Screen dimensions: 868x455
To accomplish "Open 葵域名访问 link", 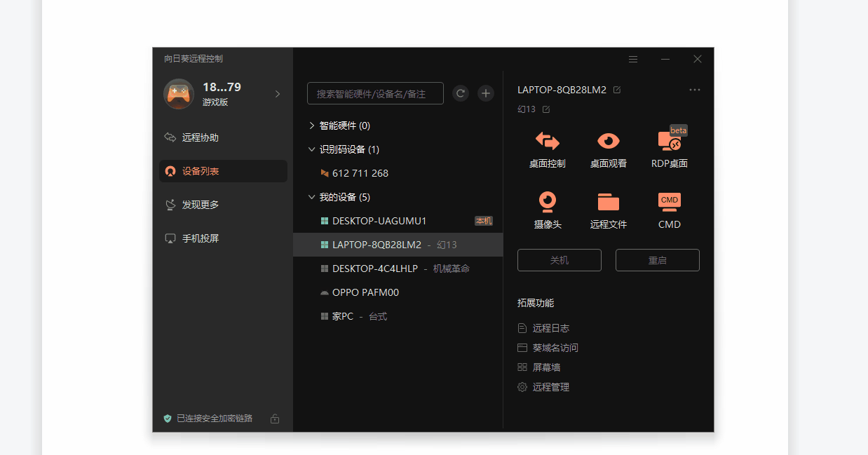I will pyautogui.click(x=548, y=348).
